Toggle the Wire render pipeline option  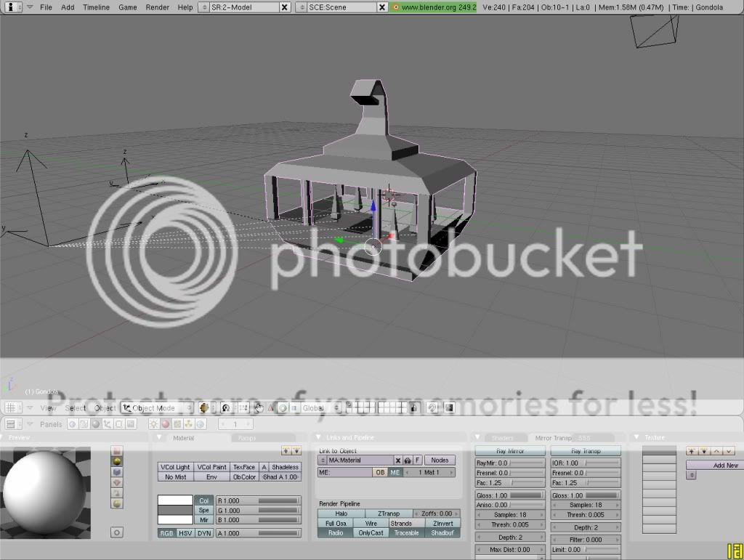click(371, 523)
